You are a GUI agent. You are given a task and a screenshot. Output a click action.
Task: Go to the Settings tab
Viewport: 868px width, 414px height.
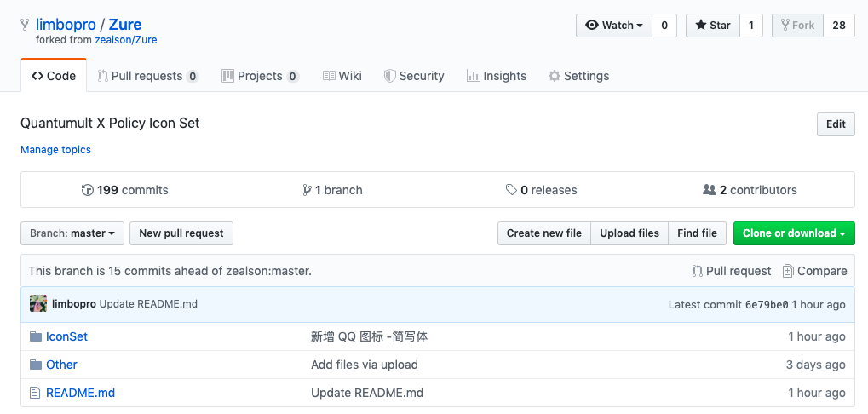[578, 77]
